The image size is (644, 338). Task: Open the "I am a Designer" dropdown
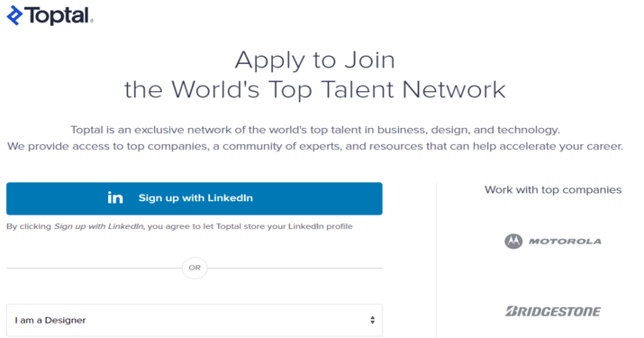coord(195,320)
